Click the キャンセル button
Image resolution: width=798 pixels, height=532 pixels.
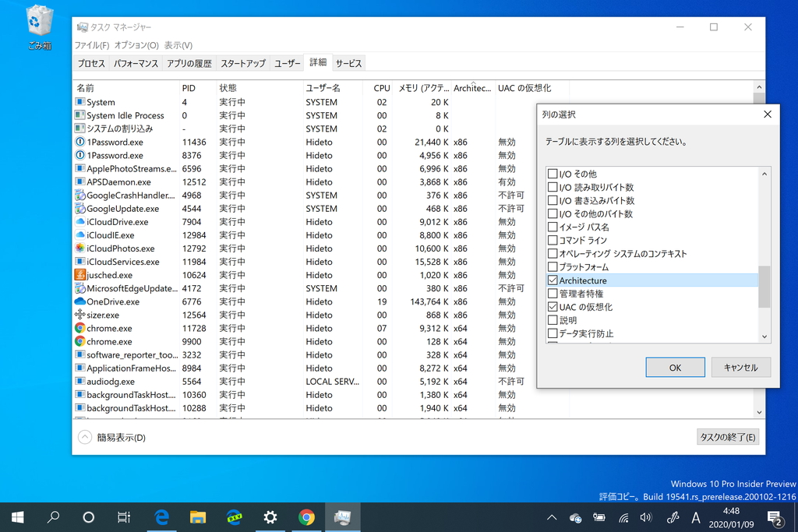click(x=740, y=367)
